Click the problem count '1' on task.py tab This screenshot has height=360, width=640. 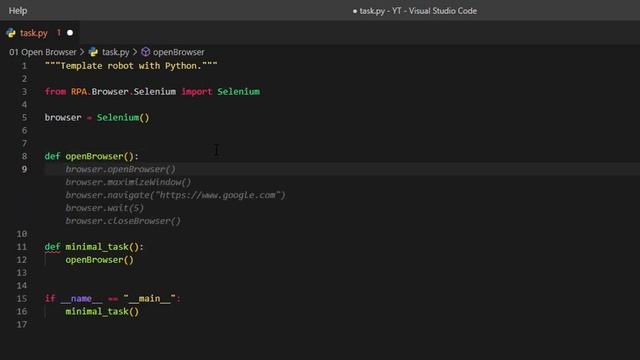click(x=59, y=33)
